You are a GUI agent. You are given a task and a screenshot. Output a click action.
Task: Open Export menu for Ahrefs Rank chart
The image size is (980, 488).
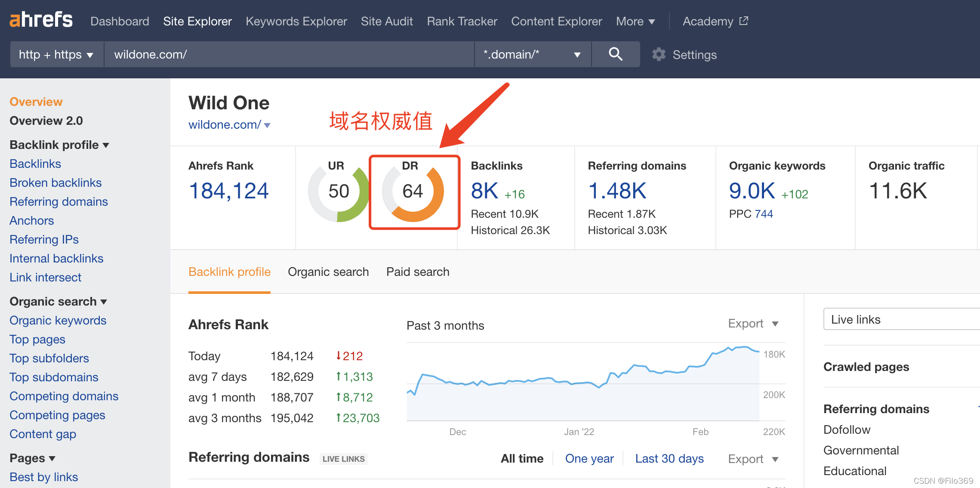pos(753,324)
